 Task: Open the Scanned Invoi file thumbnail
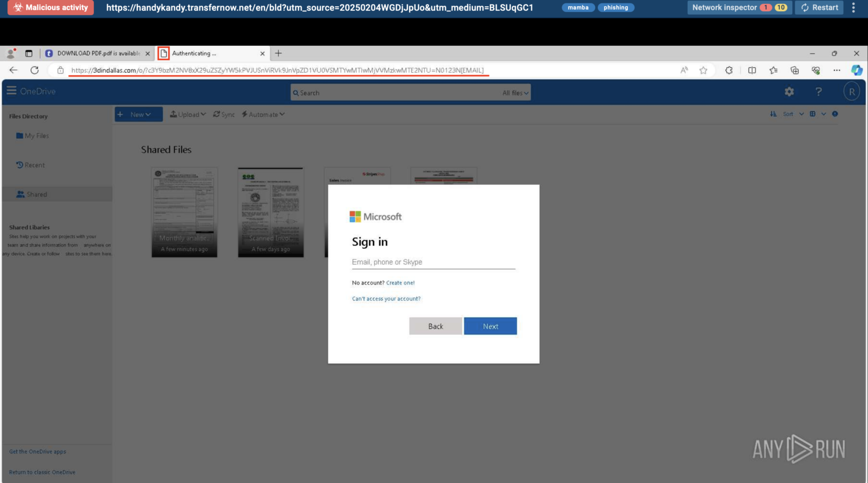click(x=271, y=212)
